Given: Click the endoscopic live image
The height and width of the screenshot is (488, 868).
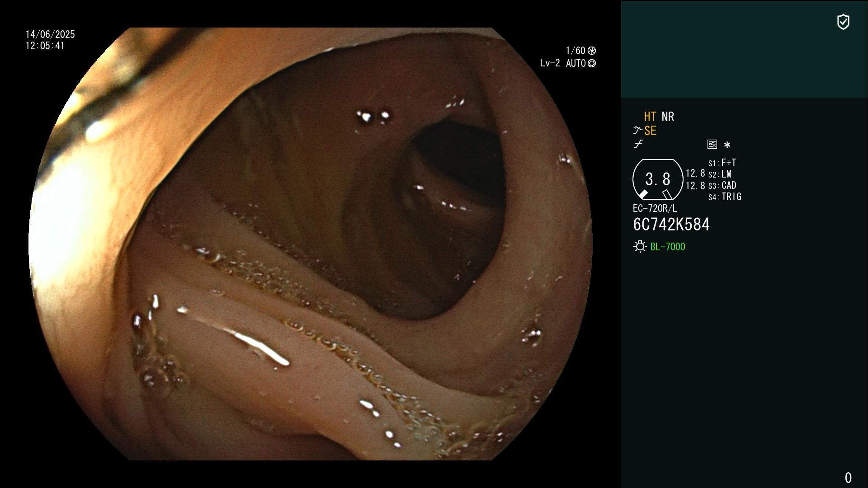Looking at the screenshot, I should pyautogui.click(x=311, y=244).
